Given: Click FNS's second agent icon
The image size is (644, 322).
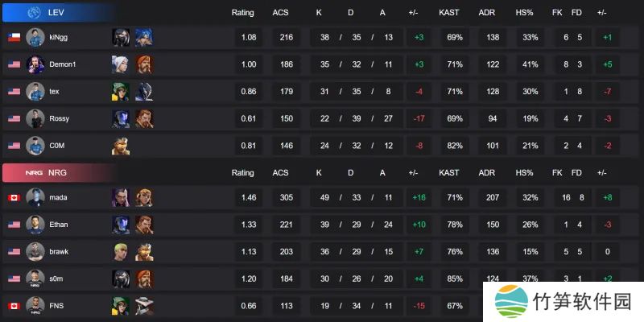Looking at the screenshot, I should pyautogui.click(x=143, y=306).
